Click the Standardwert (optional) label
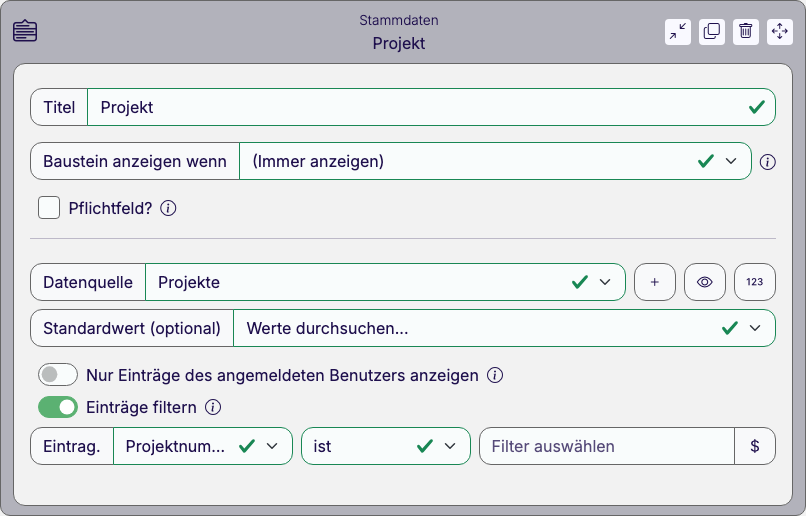The width and height of the screenshot is (806, 516). [x=132, y=328]
